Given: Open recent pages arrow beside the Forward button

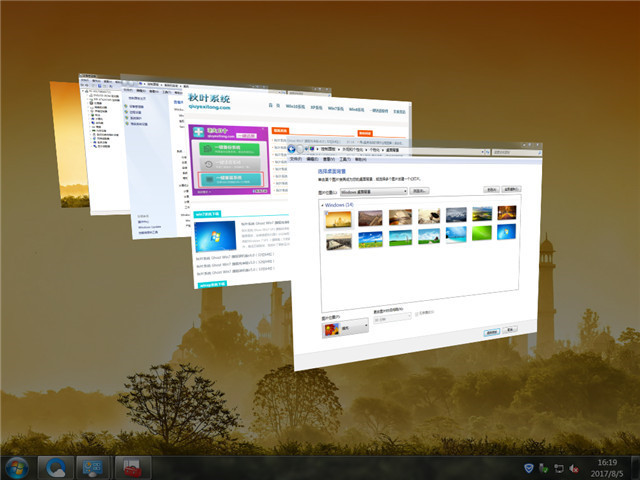Looking at the screenshot, I should tap(306, 149).
